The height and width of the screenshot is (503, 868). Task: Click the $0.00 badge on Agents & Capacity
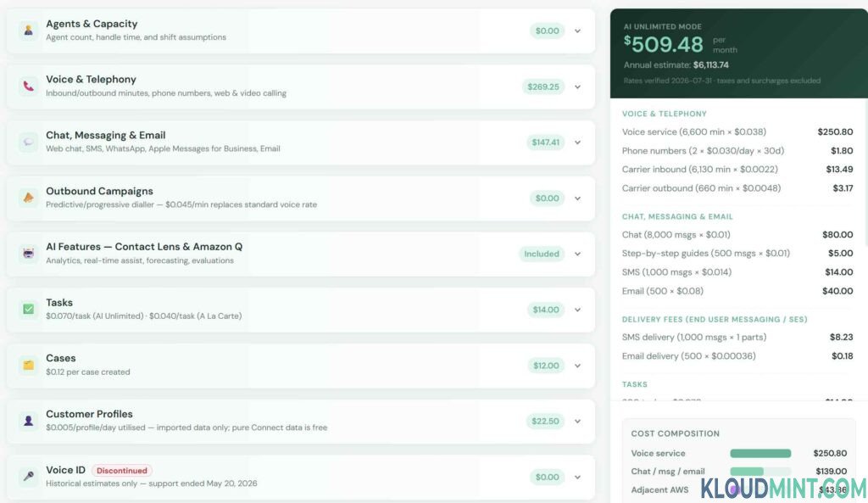coord(547,31)
